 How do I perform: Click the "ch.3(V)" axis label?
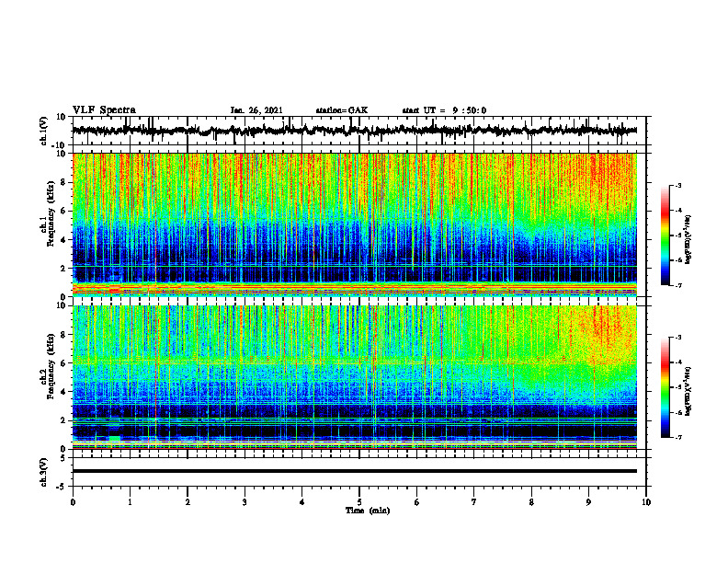44,472
